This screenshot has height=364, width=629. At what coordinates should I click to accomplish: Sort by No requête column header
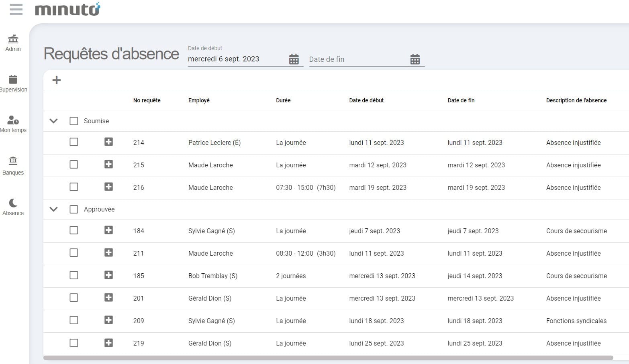click(x=147, y=100)
